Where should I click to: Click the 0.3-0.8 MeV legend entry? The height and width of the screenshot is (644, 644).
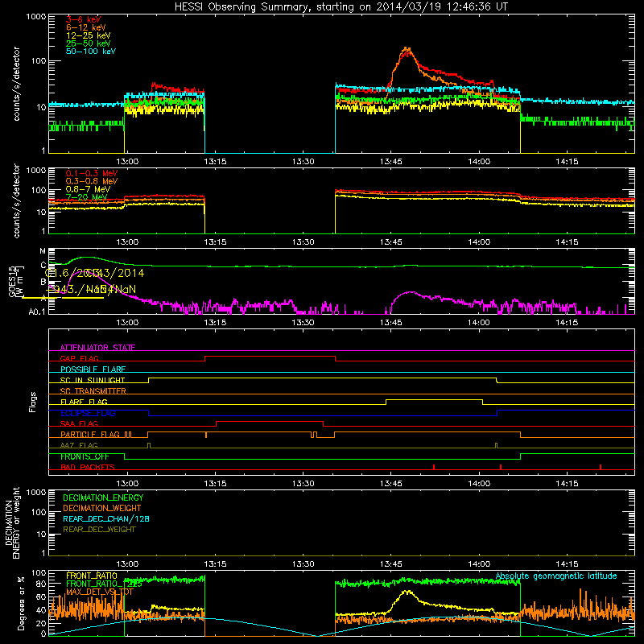[92, 181]
